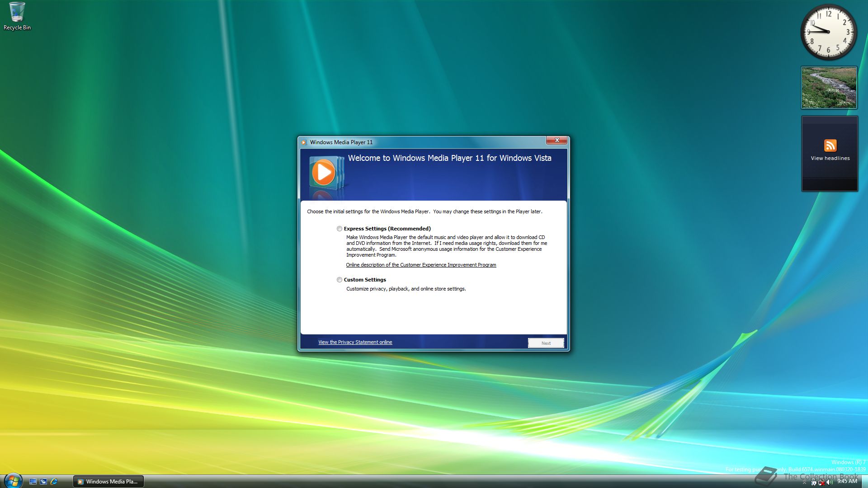868x488 pixels.
Task: Click the Windows Media Player taskbar button
Action: click(x=108, y=482)
